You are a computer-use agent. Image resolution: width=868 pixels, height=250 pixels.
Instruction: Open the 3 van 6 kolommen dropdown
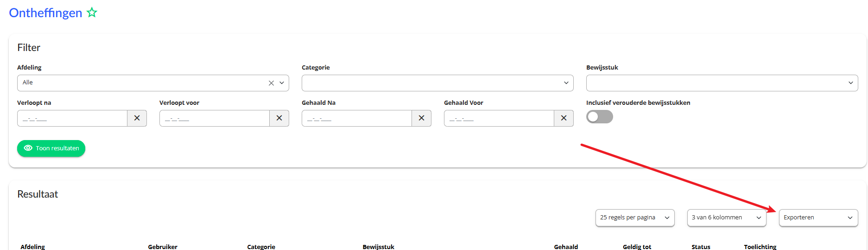click(x=727, y=218)
